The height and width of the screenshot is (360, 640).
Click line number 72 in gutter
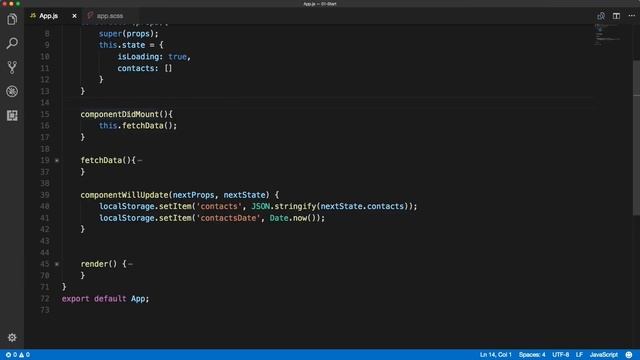click(x=45, y=299)
